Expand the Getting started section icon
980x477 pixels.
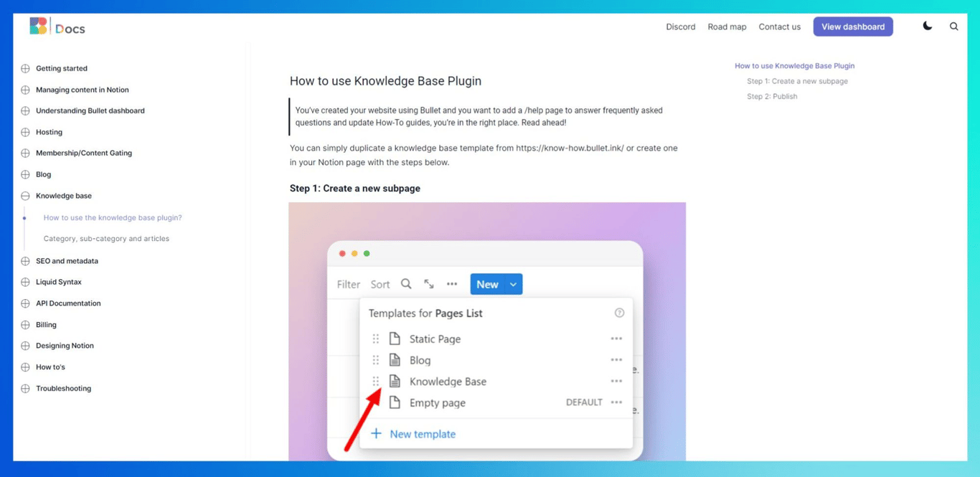coord(25,69)
